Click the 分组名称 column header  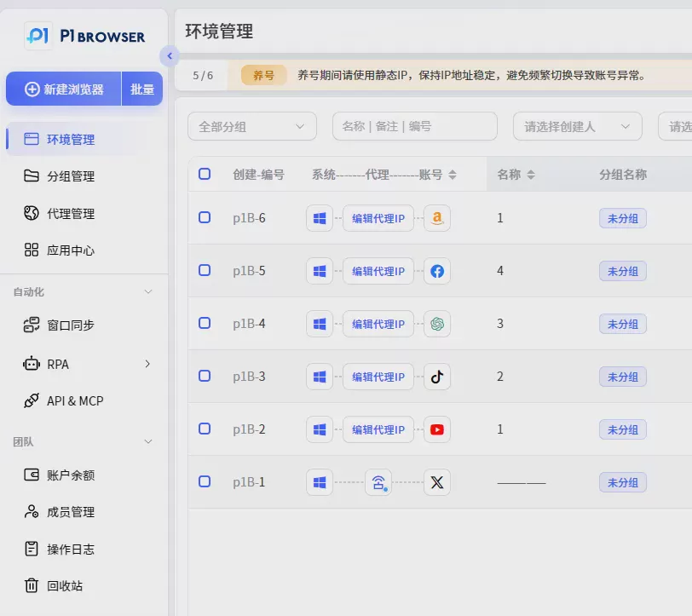coord(623,175)
